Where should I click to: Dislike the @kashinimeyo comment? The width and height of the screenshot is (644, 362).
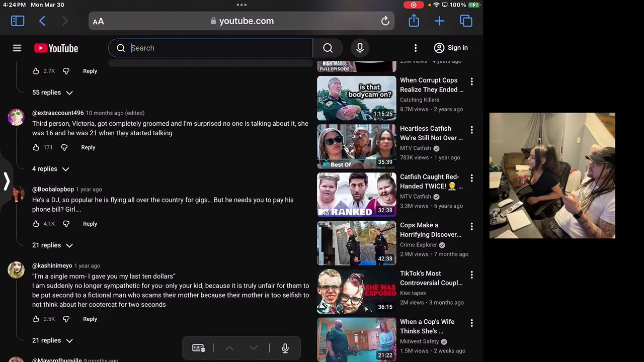coord(66,319)
